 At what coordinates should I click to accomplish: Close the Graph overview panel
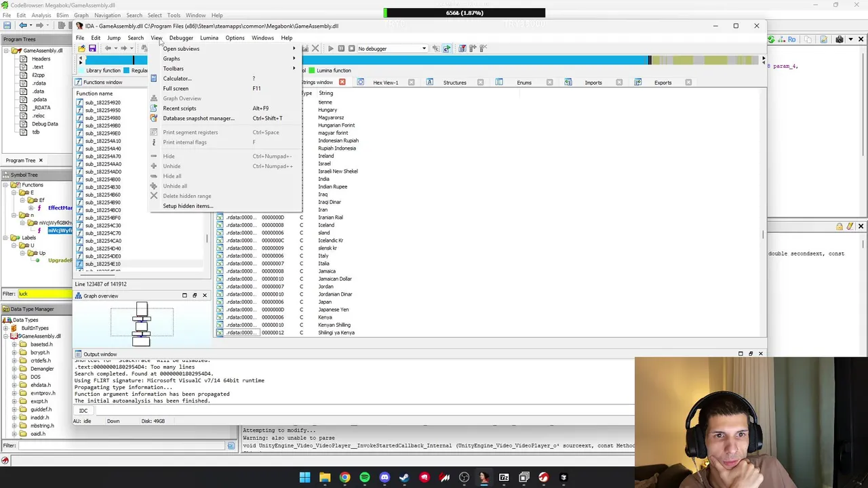(x=204, y=296)
